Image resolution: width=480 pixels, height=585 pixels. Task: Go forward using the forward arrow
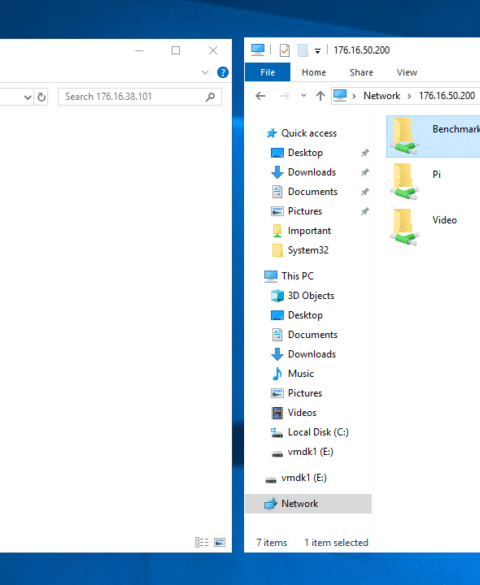click(x=284, y=96)
